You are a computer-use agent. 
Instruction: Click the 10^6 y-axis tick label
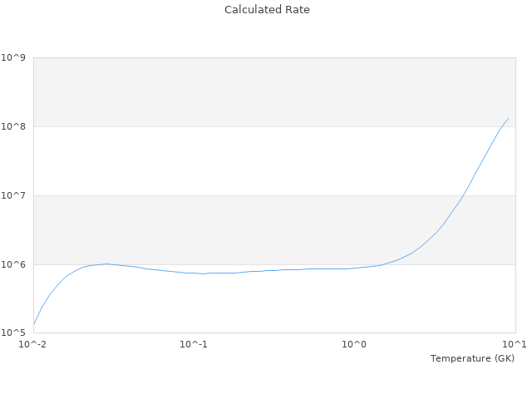[x=13, y=265]
